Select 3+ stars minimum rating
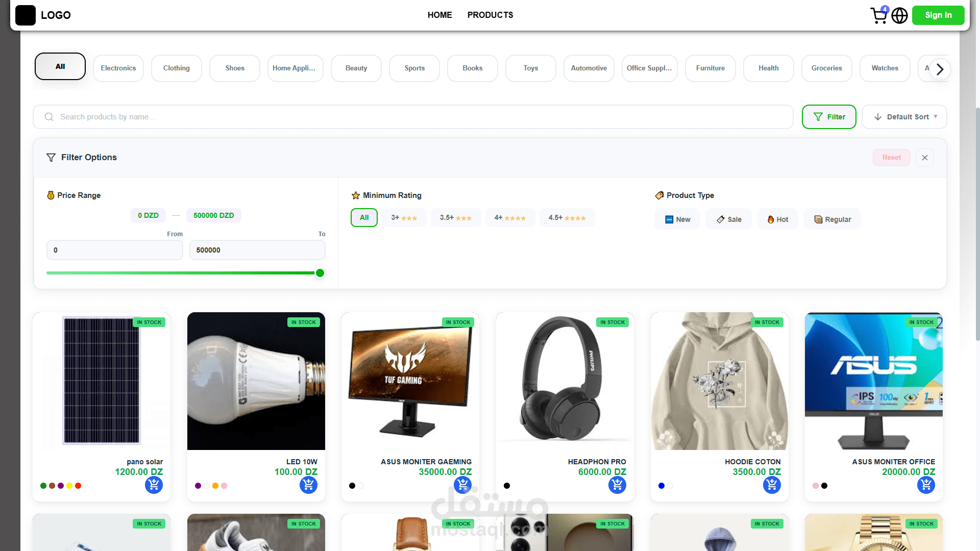 404,217
